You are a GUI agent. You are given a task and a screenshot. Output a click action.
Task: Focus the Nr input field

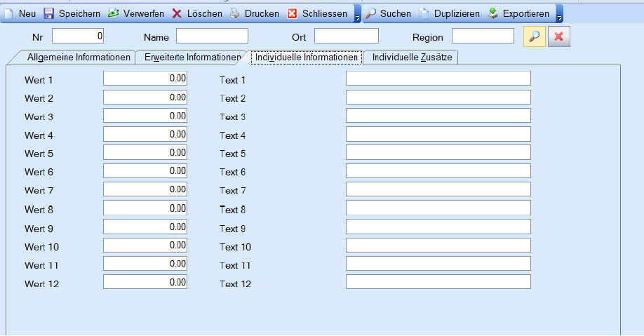(78, 36)
